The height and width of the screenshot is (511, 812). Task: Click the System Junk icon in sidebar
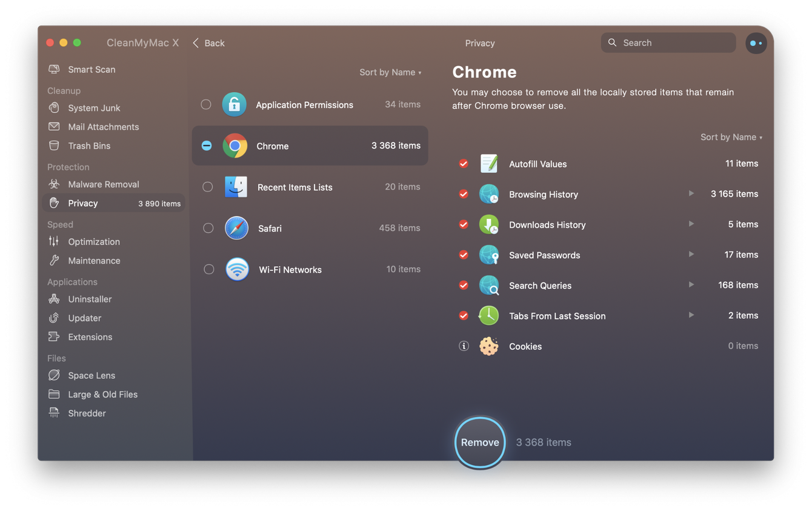[54, 108]
